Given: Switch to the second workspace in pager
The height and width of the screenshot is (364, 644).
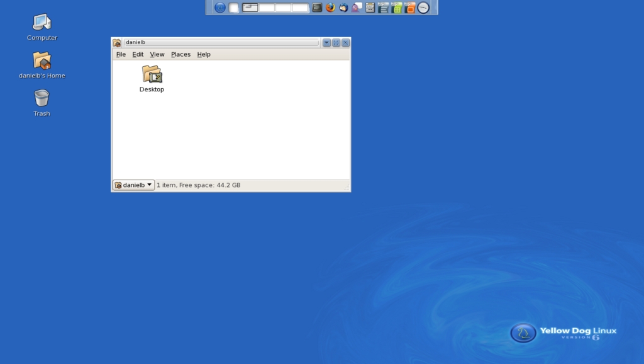Looking at the screenshot, I should pyautogui.click(x=267, y=8).
